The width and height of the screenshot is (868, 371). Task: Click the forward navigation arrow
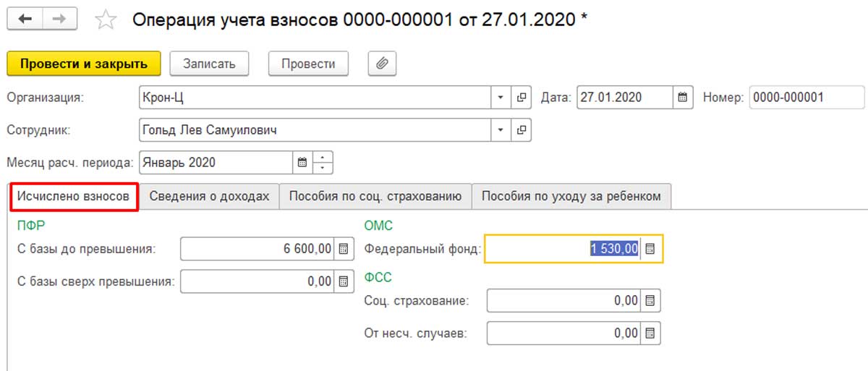[60, 20]
